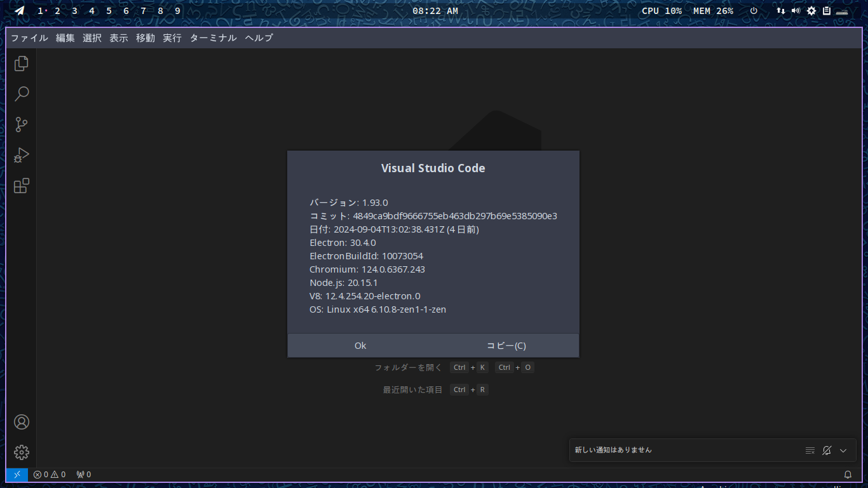Hide the notifications panel with chevron
This screenshot has width=868, height=488.
click(843, 451)
